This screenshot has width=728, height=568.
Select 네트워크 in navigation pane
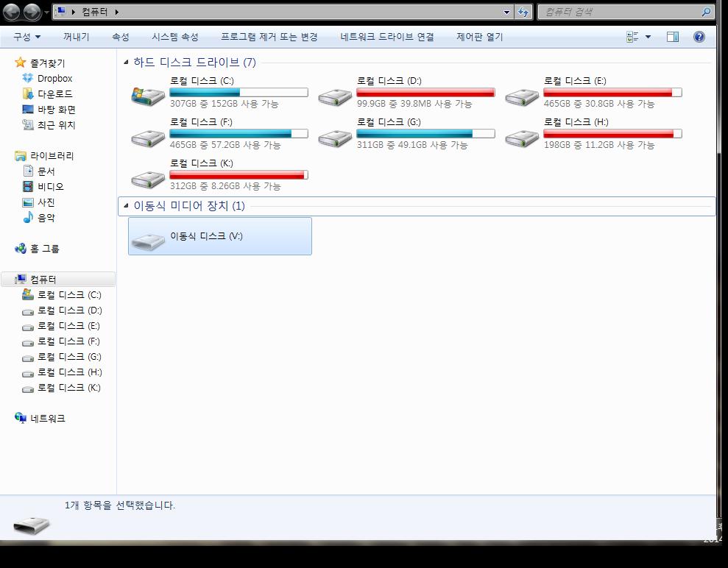tap(47, 419)
